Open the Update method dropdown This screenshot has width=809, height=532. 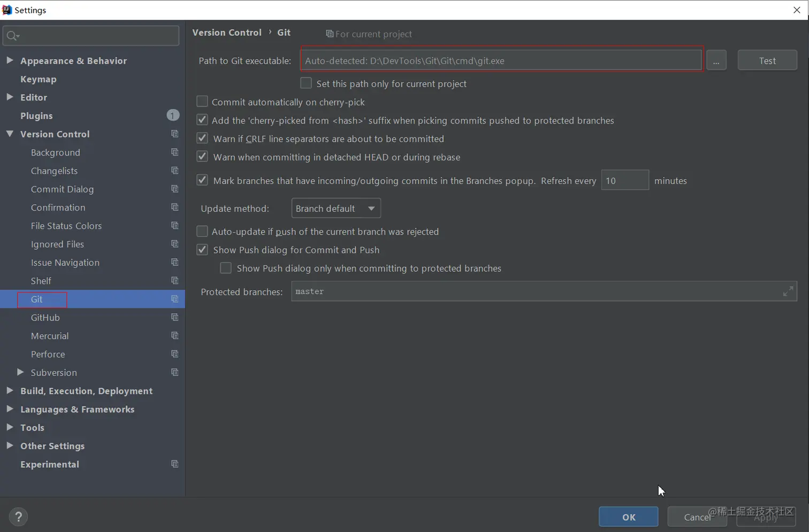coord(336,208)
